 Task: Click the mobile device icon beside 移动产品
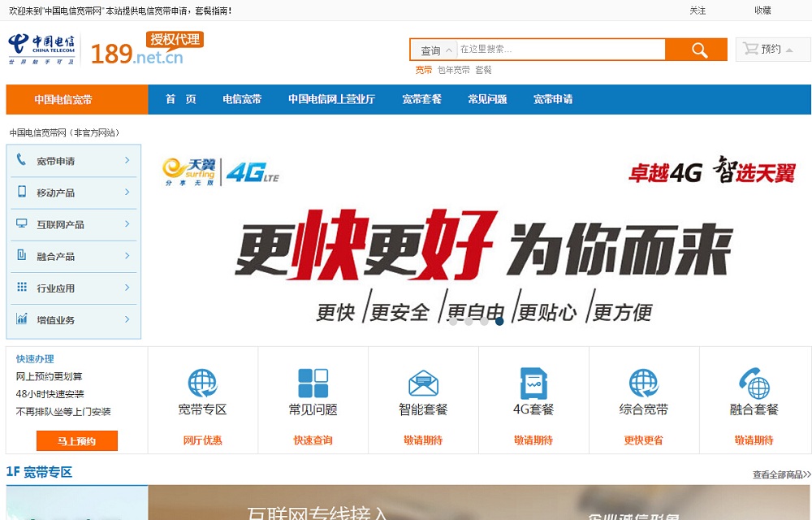click(x=22, y=192)
